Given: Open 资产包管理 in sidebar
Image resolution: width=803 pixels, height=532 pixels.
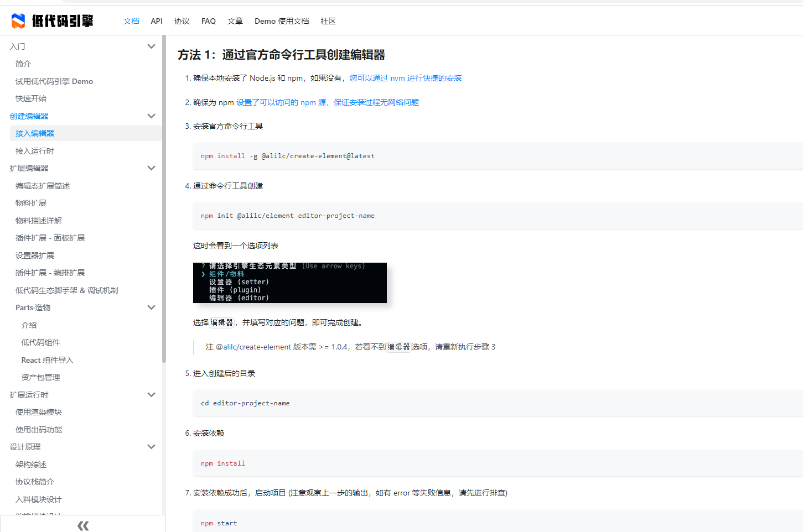Looking at the screenshot, I should [41, 377].
